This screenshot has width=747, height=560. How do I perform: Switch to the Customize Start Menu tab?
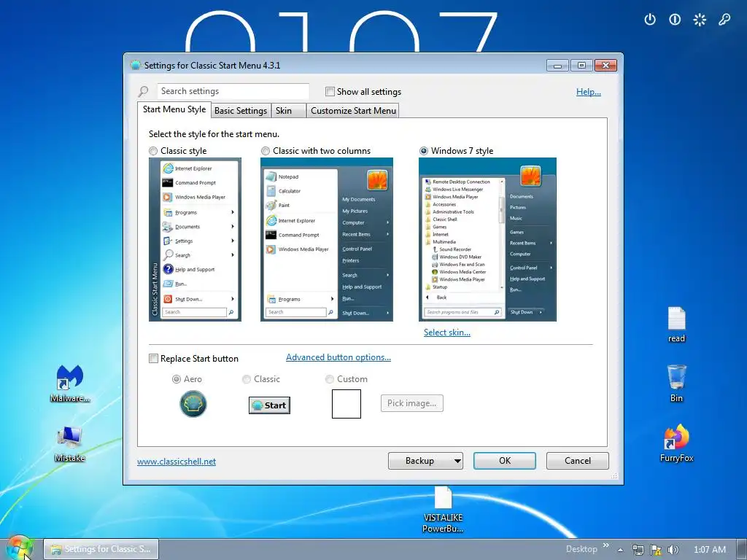coord(353,111)
